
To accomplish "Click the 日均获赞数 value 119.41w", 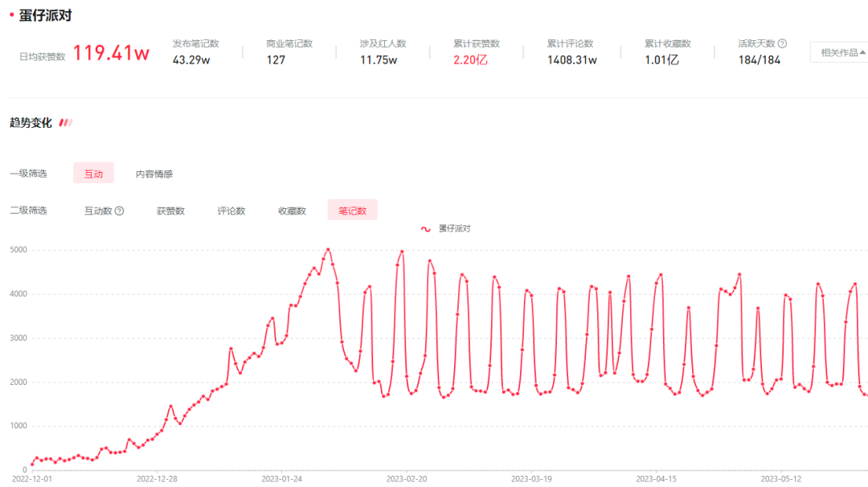I will [111, 54].
